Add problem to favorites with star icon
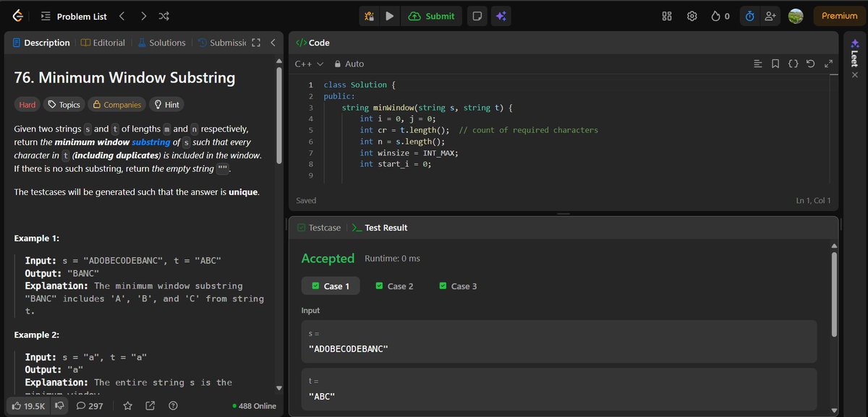Viewport: 868px width, 417px height. point(127,405)
